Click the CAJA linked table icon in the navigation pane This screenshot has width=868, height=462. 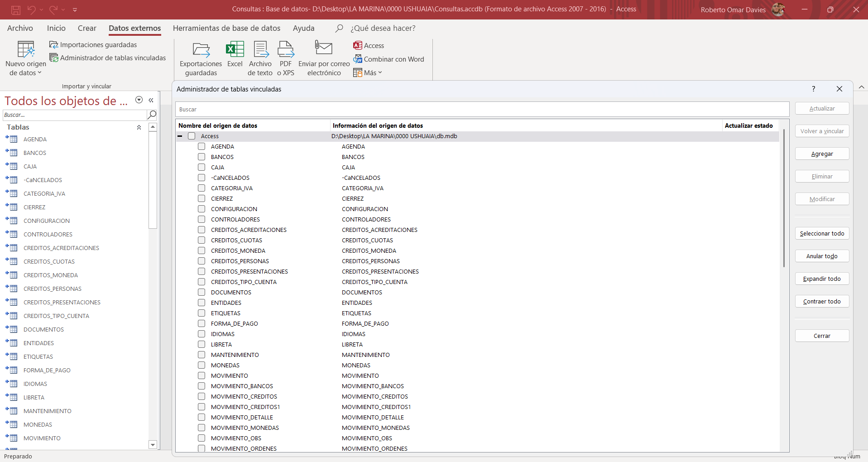tap(11, 166)
